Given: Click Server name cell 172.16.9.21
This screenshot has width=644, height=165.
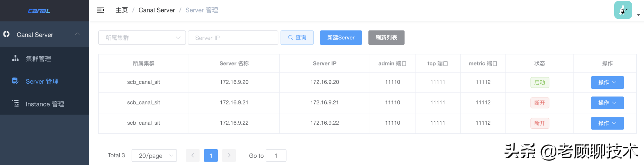Looking at the screenshot, I should tap(234, 102).
